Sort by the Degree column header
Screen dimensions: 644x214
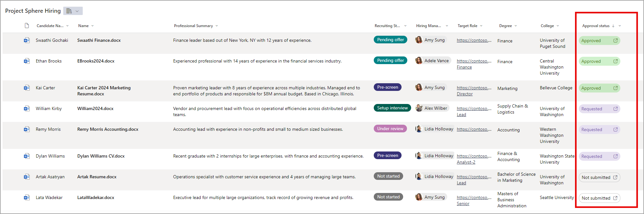click(505, 26)
